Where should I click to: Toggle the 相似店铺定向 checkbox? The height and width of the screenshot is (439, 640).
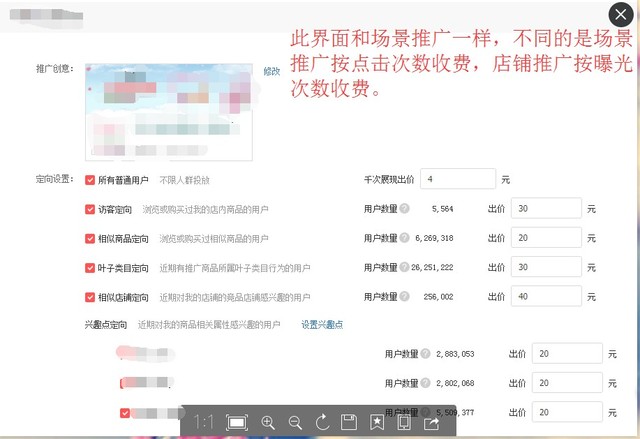[90, 298]
